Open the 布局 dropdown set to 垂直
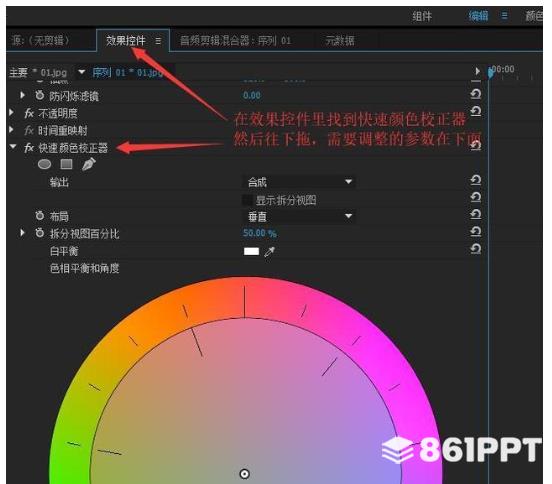This screenshot has width=552, height=484. click(x=299, y=216)
